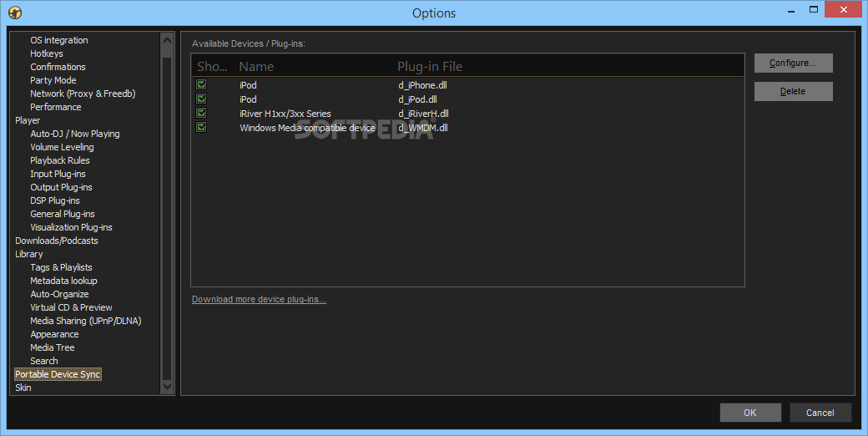
Task: Select the Library category
Action: point(28,254)
